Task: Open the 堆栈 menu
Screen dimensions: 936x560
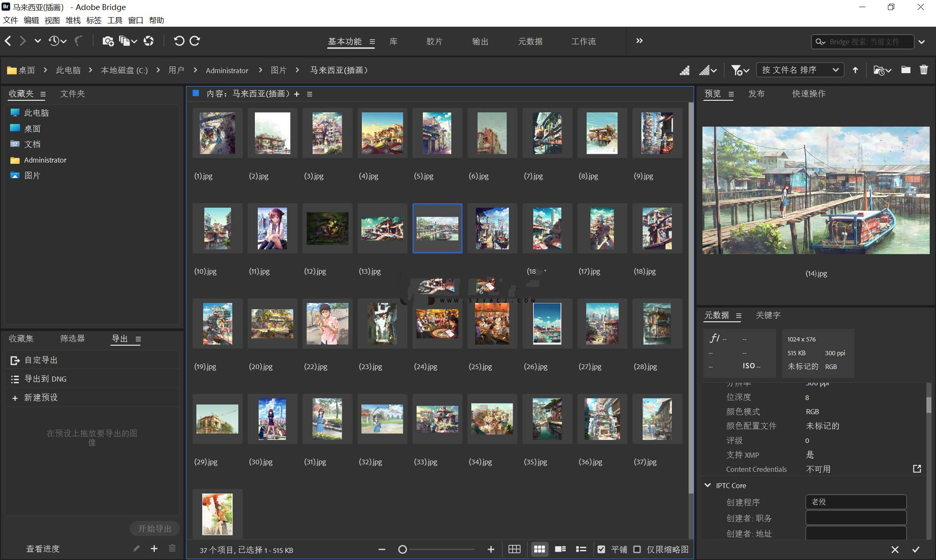Action: click(73, 20)
